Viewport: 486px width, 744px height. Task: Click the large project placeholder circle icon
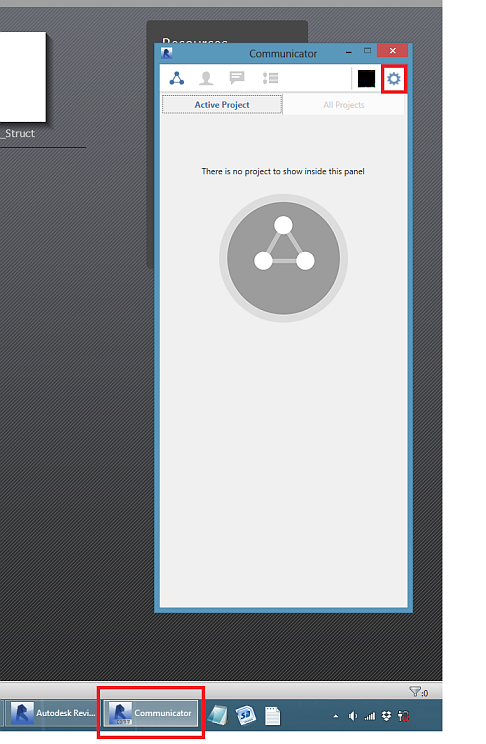[x=283, y=258]
